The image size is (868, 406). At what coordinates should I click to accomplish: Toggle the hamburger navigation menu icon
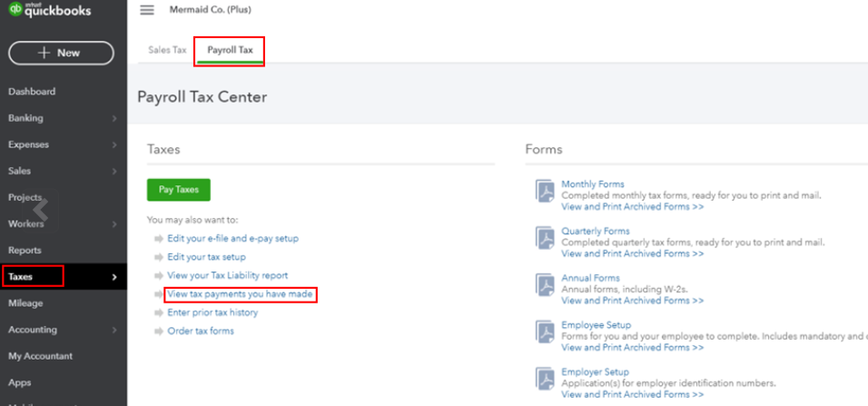pyautogui.click(x=147, y=10)
